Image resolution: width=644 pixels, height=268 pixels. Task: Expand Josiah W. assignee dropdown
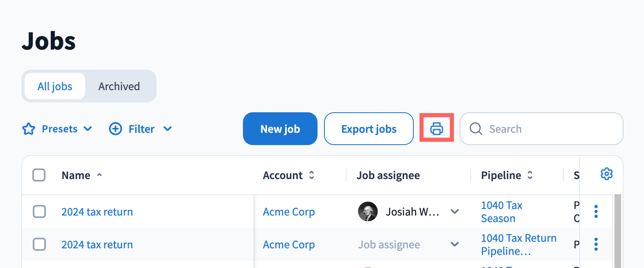[x=454, y=211]
